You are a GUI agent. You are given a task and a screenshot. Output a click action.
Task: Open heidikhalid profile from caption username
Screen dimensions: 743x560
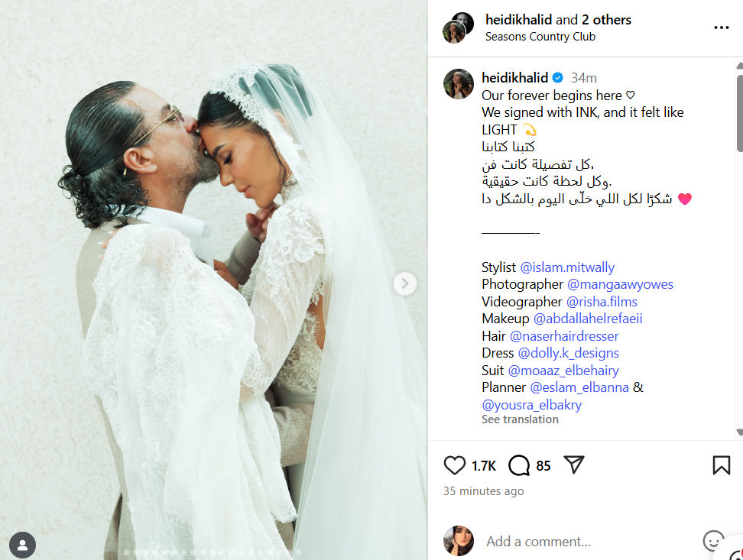(x=514, y=78)
